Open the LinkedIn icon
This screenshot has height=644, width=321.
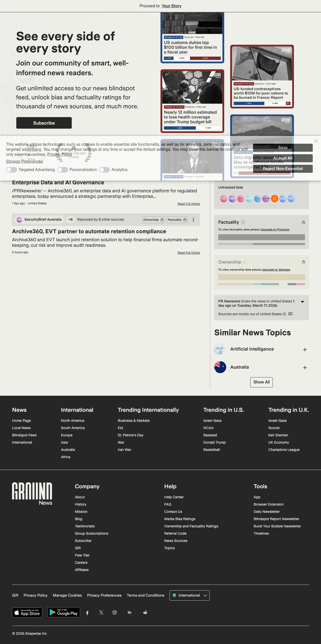(129, 612)
